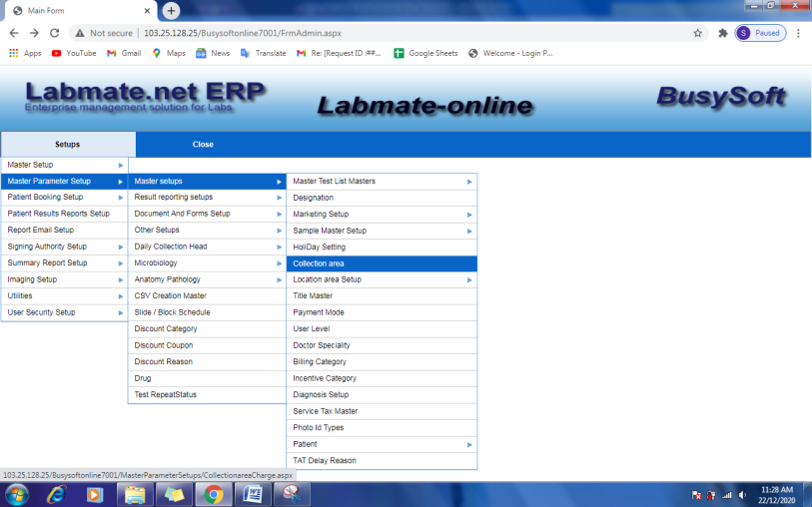Open the Google Sheets bookmark
Viewport: 812px width, 507px height.
tap(425, 53)
